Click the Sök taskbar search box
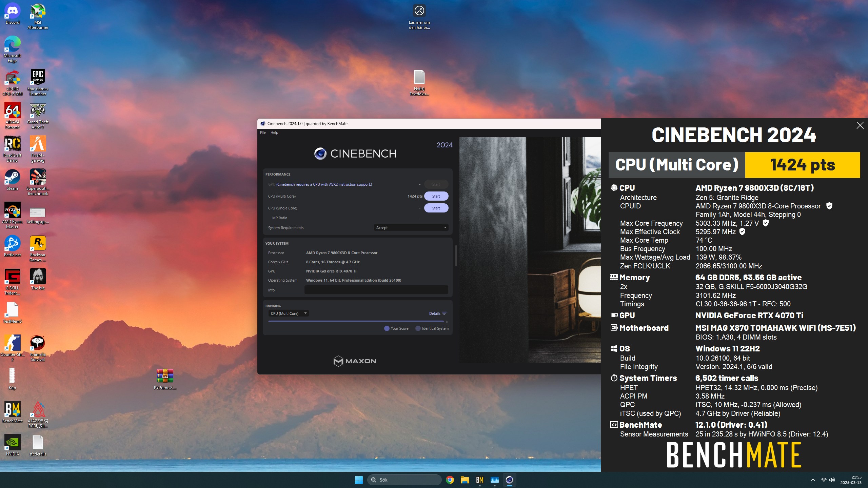The height and width of the screenshot is (488, 868). point(404,480)
